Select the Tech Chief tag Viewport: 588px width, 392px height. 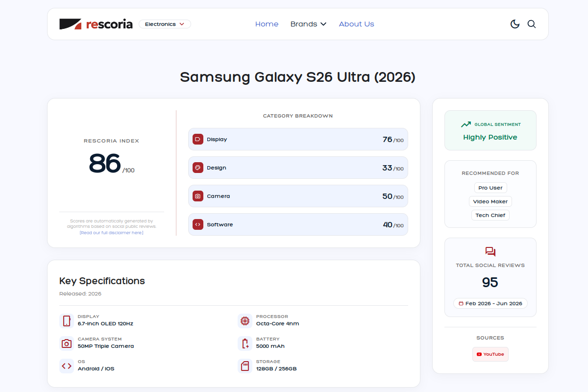(490, 215)
